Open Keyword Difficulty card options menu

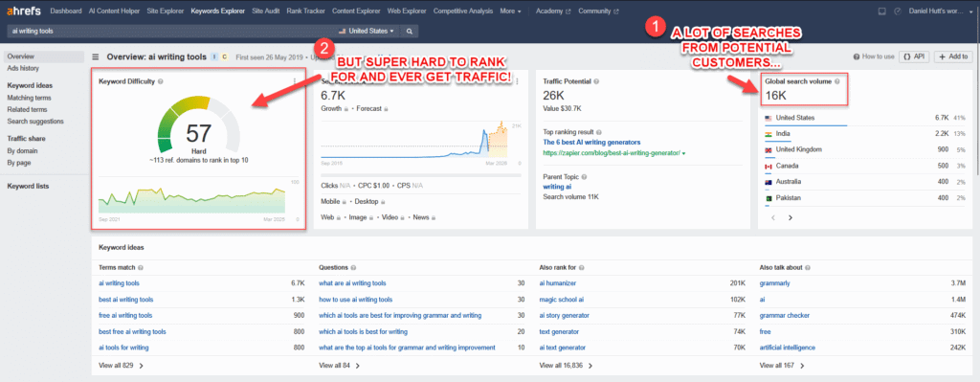tap(295, 81)
